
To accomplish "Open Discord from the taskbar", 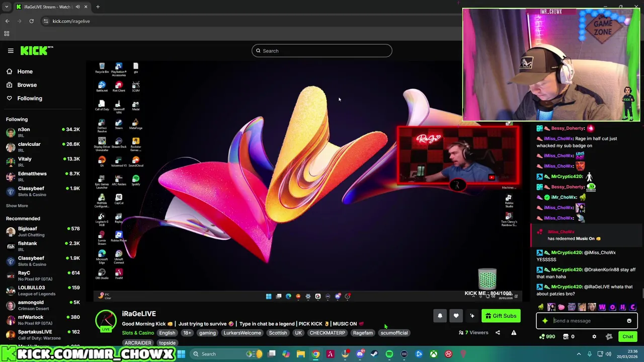I will pyautogui.click(x=360, y=354).
